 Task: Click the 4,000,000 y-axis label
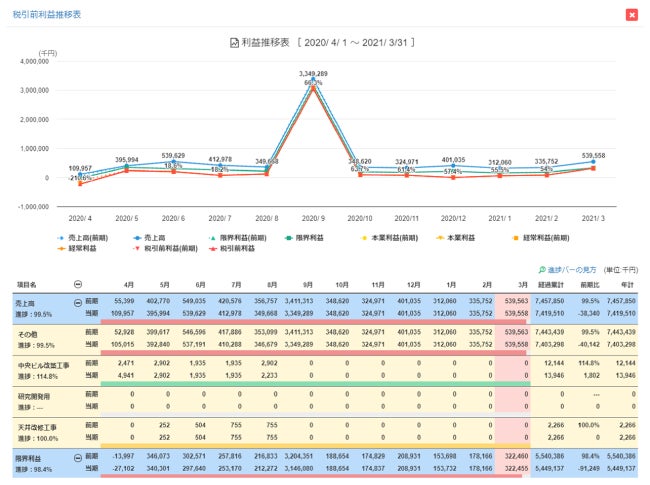click(x=34, y=61)
